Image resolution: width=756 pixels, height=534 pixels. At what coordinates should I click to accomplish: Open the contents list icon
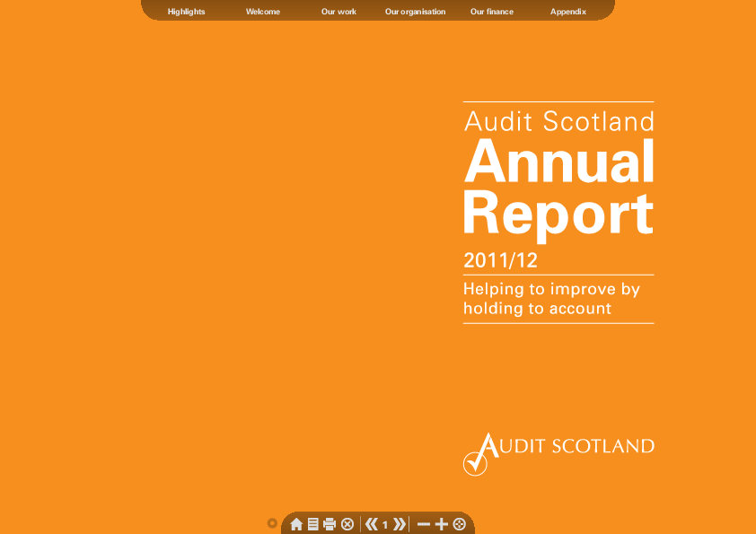point(312,524)
